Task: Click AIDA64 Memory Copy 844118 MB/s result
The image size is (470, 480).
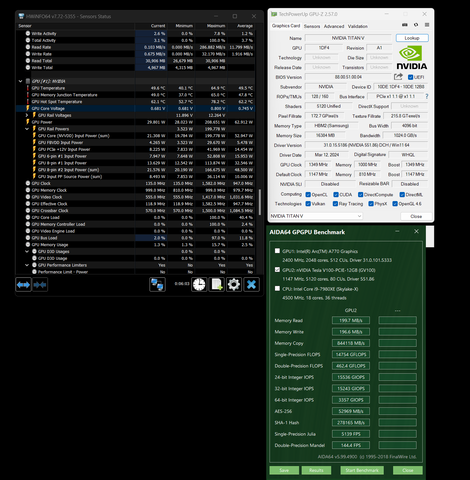Action: tap(351, 343)
